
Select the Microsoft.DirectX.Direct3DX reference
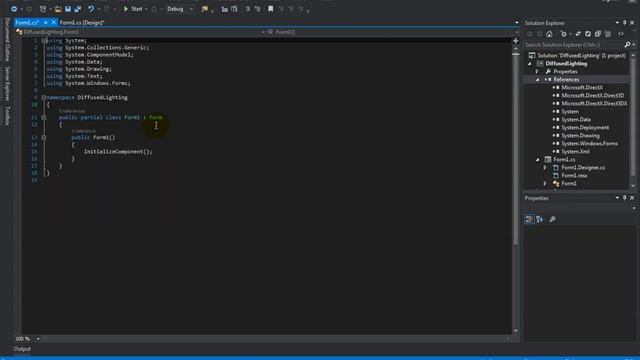pos(594,104)
